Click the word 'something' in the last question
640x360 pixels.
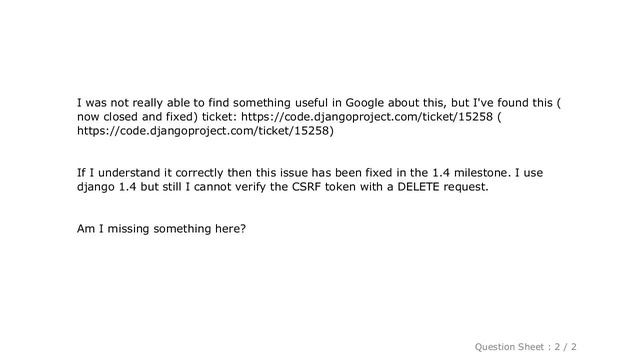(182, 229)
